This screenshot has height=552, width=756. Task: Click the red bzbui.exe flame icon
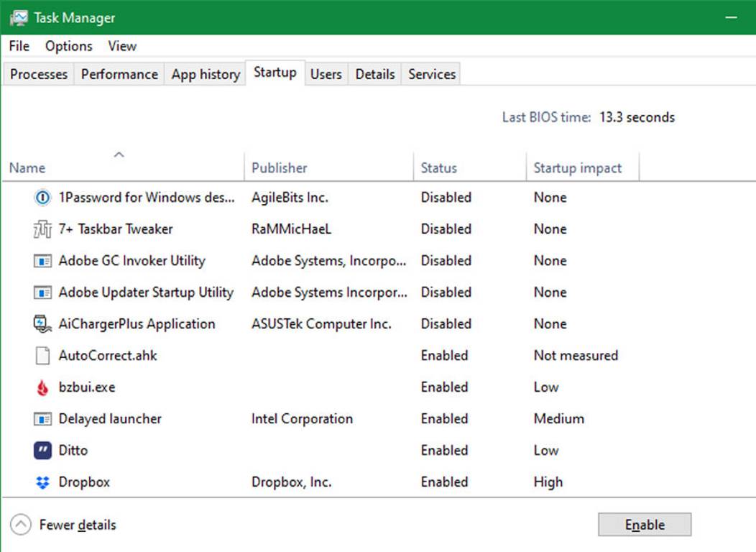tap(42, 387)
